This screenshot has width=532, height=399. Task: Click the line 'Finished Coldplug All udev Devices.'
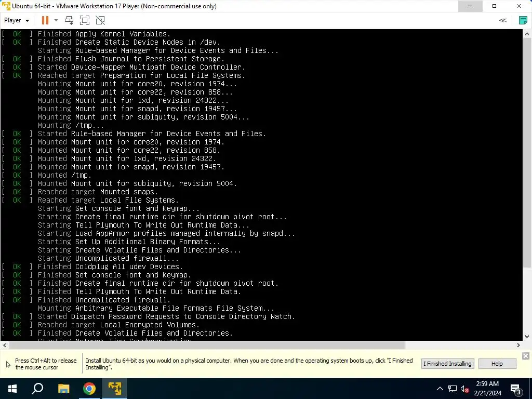pos(110,267)
